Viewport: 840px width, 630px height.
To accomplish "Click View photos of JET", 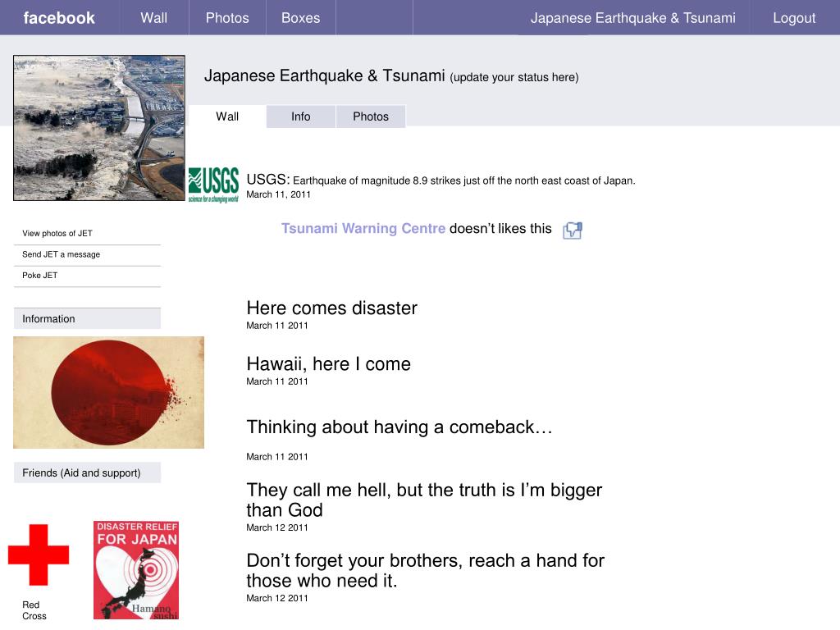I will 57,233.
